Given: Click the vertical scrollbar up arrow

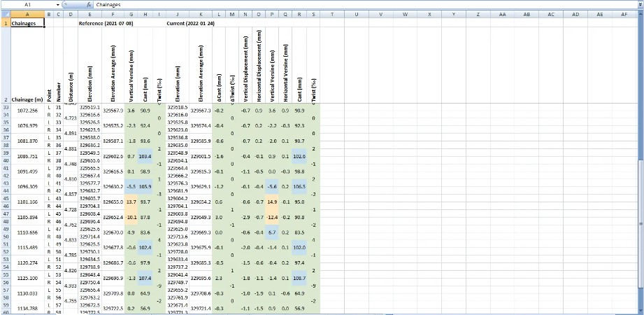Looking at the screenshot, I should (640, 13).
